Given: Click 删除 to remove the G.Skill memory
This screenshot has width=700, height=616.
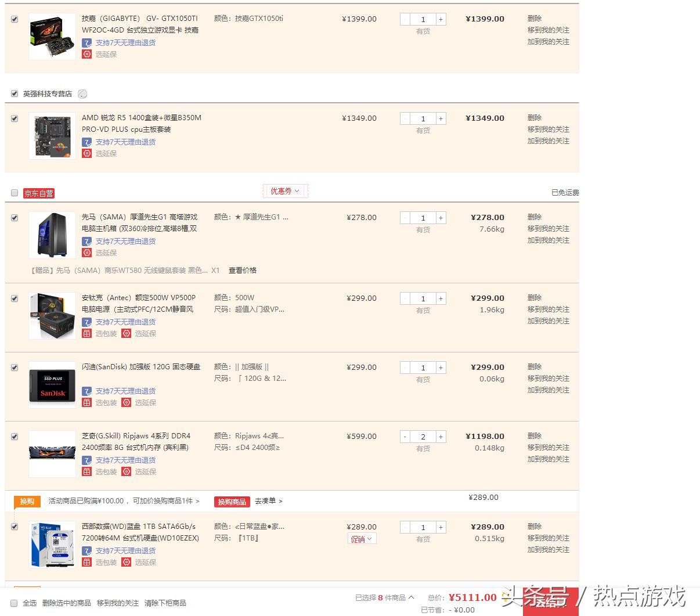Looking at the screenshot, I should [534, 436].
